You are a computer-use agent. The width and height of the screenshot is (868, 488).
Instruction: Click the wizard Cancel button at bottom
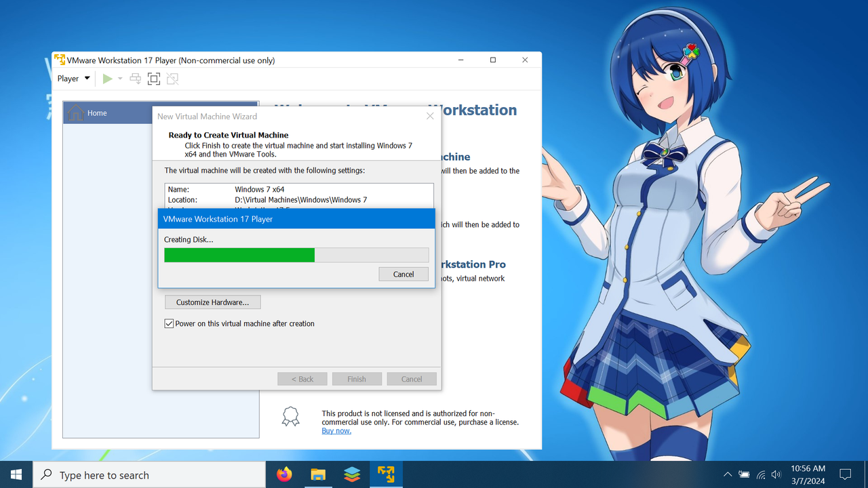point(412,379)
